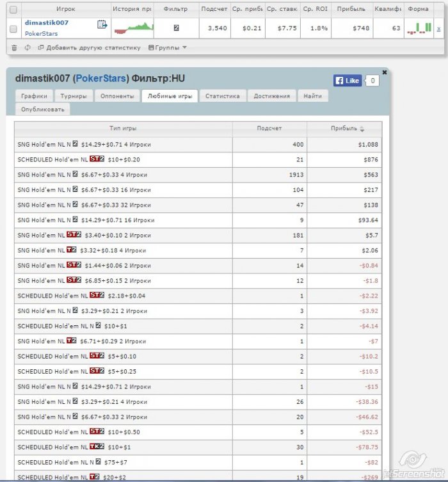Click the PokerStars link in panel title
Image resolution: width=448 pixels, height=482 pixels.
(100, 78)
